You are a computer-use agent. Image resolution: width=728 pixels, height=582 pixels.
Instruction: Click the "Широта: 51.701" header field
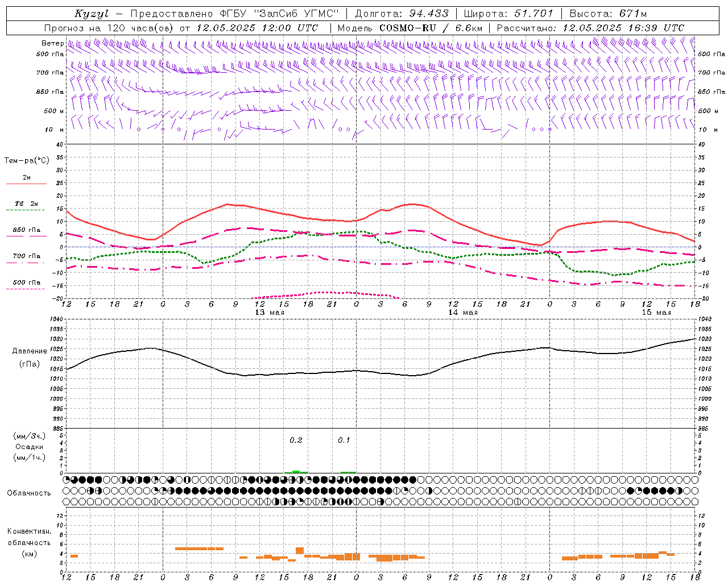coord(508,14)
